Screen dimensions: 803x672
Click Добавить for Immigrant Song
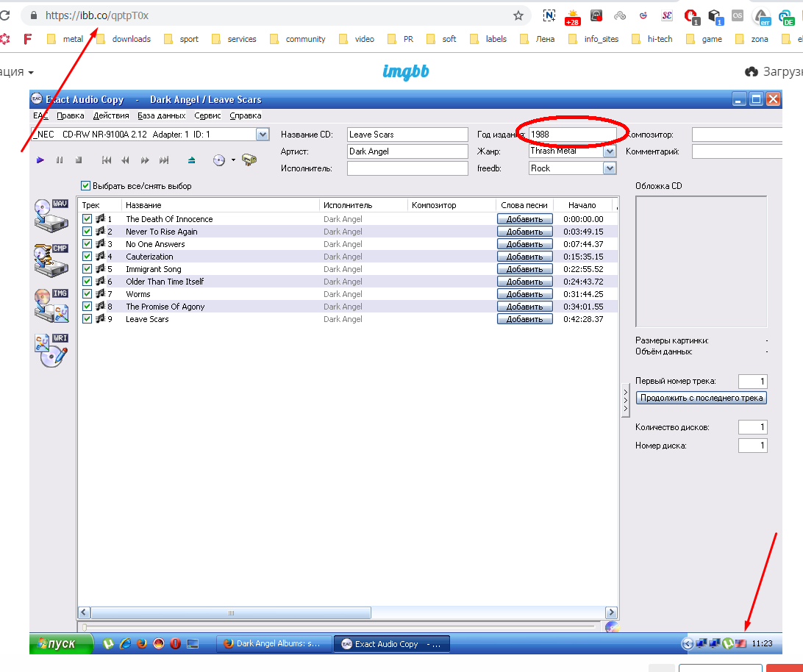pyautogui.click(x=525, y=269)
